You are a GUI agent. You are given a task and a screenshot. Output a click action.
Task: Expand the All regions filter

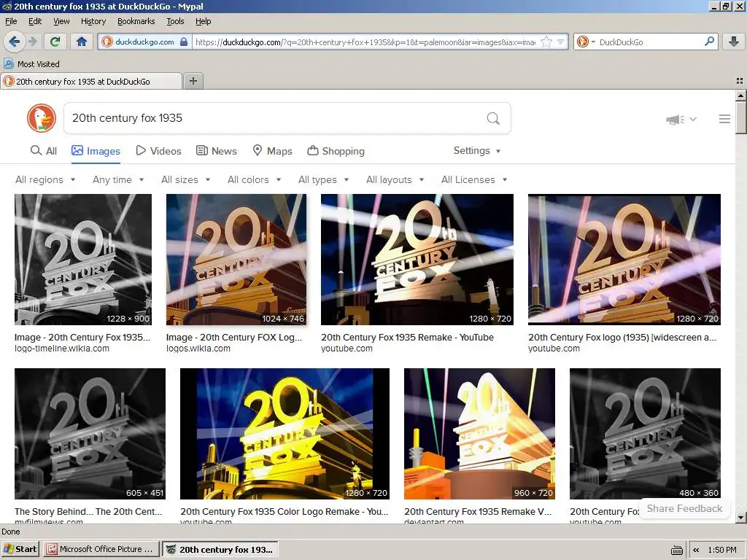(x=45, y=179)
